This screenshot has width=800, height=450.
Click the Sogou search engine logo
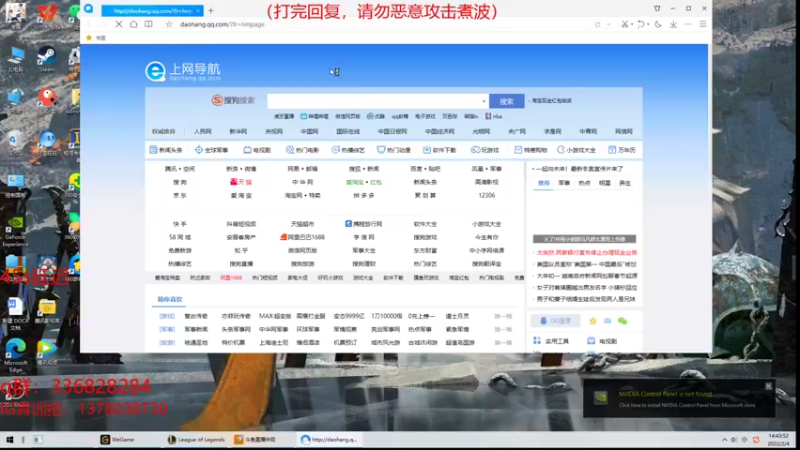coord(233,101)
